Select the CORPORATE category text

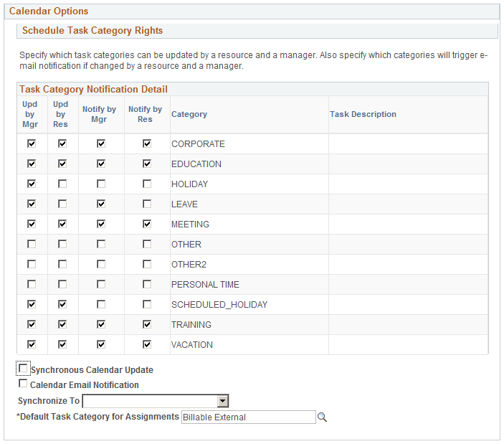(x=198, y=143)
